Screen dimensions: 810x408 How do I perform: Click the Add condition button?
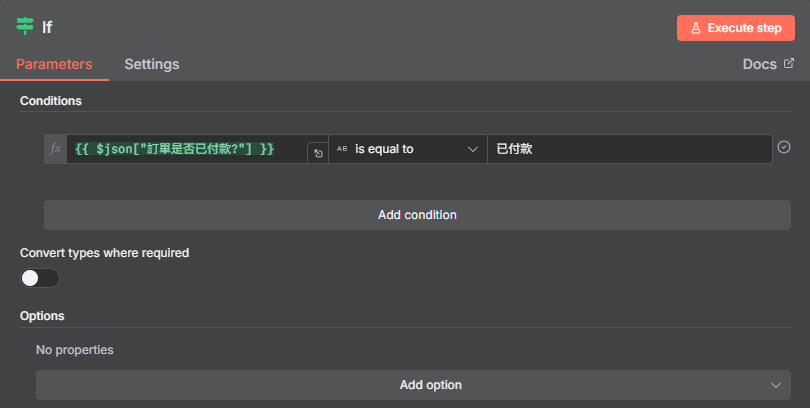[x=417, y=215]
